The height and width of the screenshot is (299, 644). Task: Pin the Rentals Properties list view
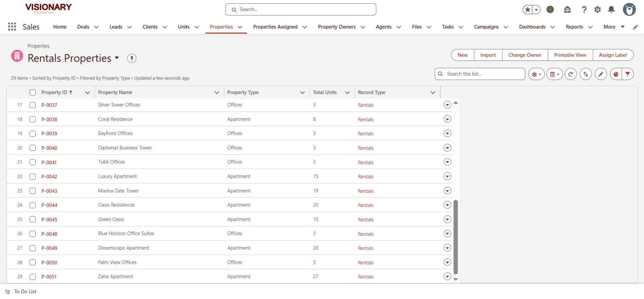pyautogui.click(x=132, y=58)
